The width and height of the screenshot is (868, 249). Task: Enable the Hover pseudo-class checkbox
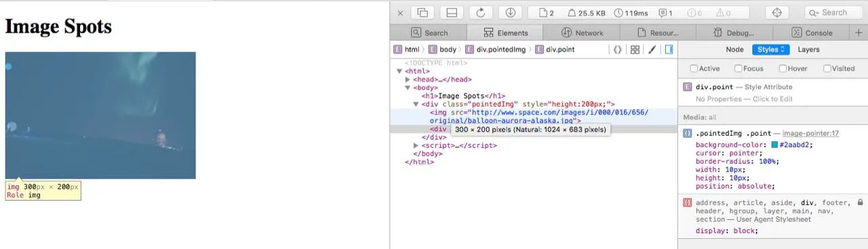point(783,69)
